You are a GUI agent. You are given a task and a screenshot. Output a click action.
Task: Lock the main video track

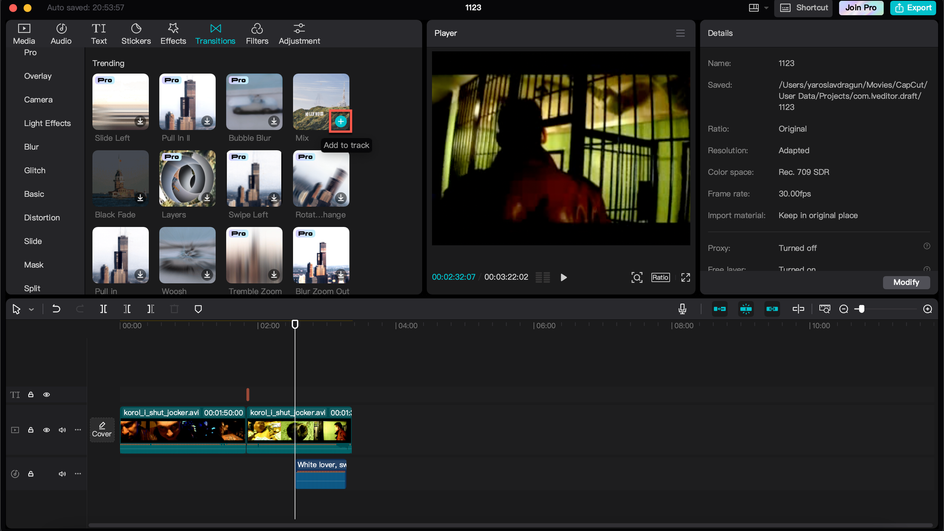31,430
